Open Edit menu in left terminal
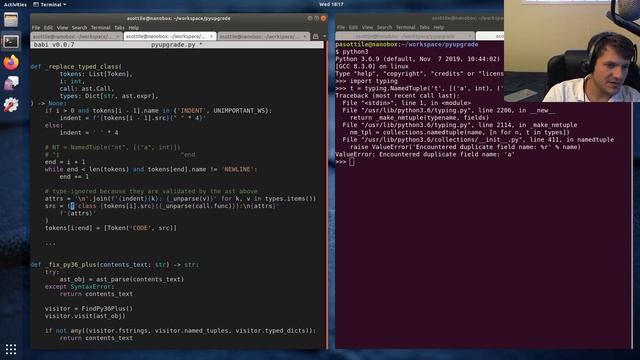 pos(48,28)
